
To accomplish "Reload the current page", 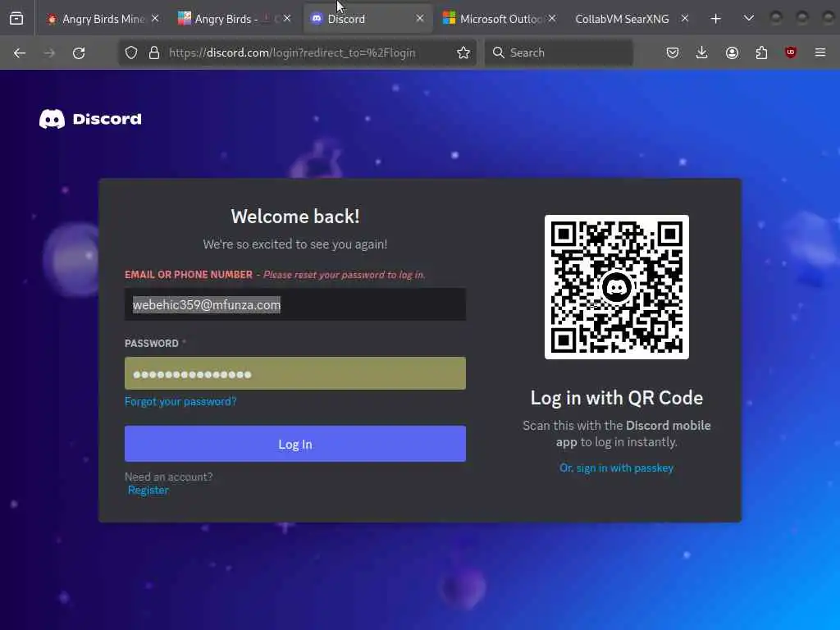I will [x=79, y=52].
